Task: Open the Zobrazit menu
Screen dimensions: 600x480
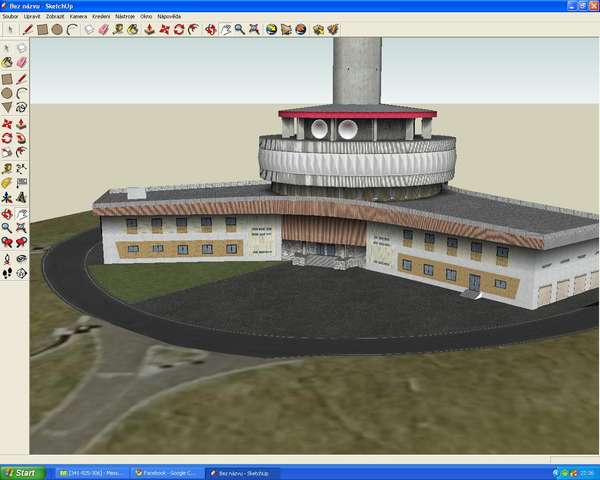Action: point(55,16)
